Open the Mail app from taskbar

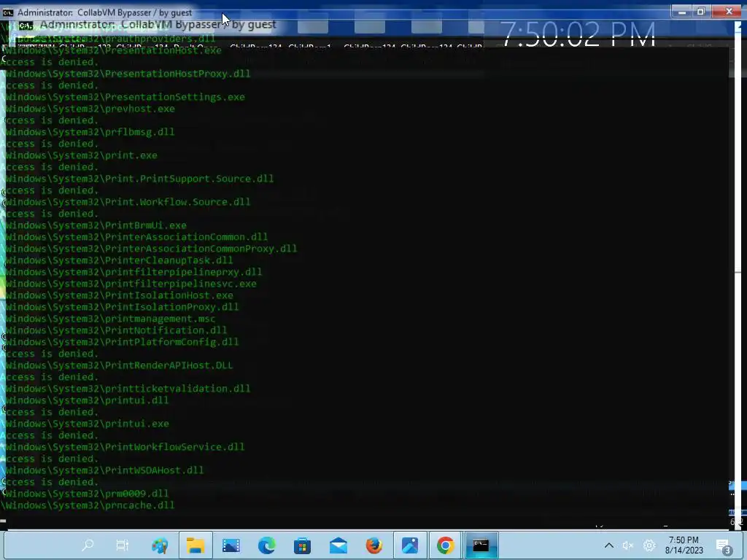click(338, 545)
